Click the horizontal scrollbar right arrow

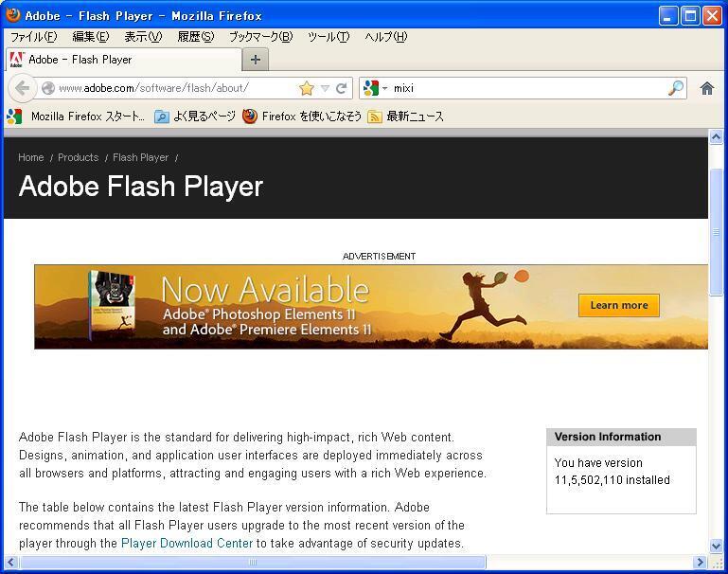click(701, 563)
